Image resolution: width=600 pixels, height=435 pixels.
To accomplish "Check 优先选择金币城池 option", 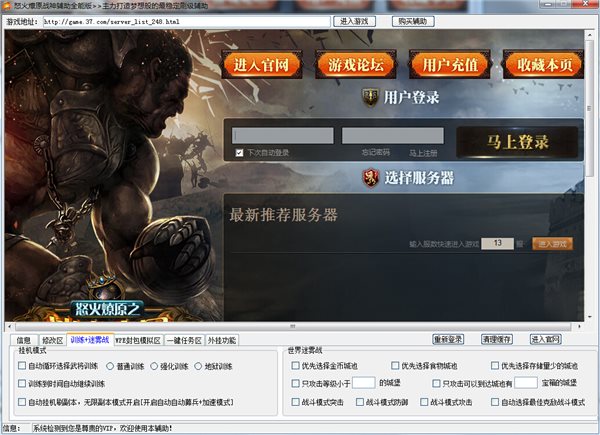I will coord(295,366).
